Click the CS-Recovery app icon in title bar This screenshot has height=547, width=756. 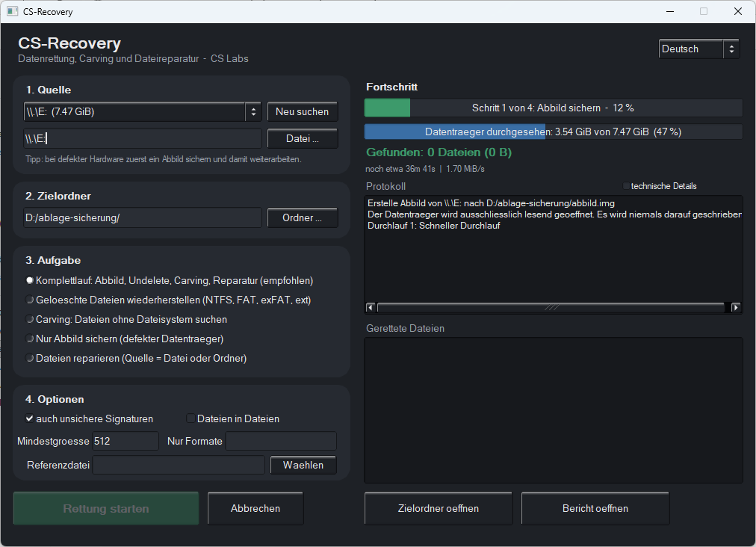pos(13,11)
